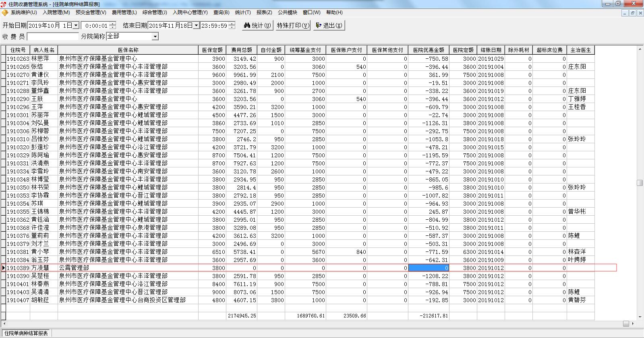Click the 医院定额 column header

coord(463,50)
